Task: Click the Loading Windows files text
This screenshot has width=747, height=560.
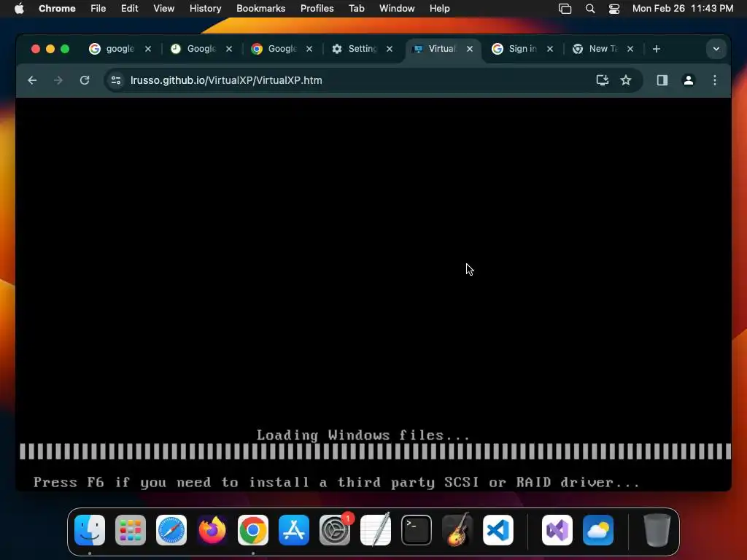Action: click(x=363, y=435)
